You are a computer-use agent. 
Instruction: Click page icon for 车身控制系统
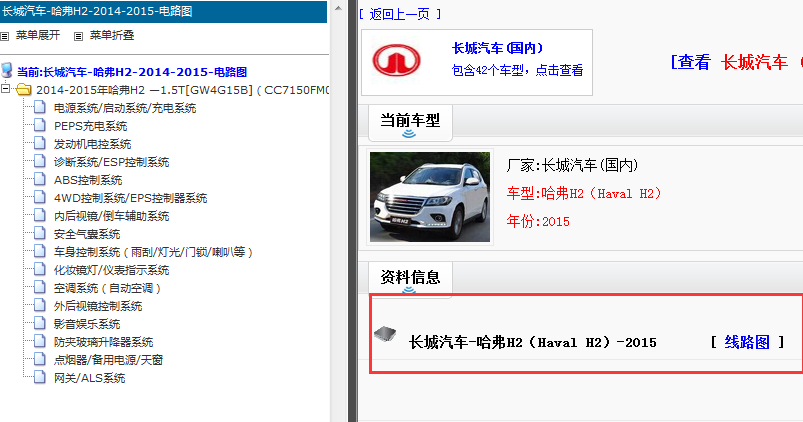point(39,251)
